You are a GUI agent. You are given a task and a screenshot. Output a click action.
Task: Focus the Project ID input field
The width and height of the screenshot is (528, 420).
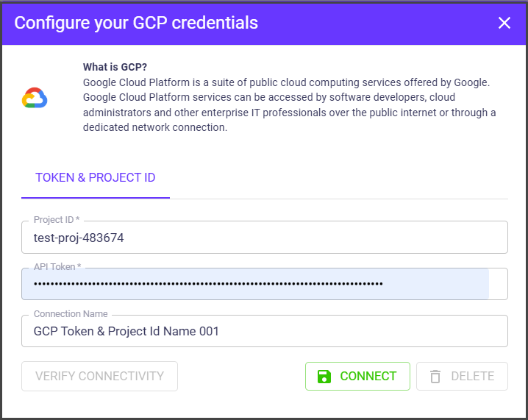pos(265,238)
